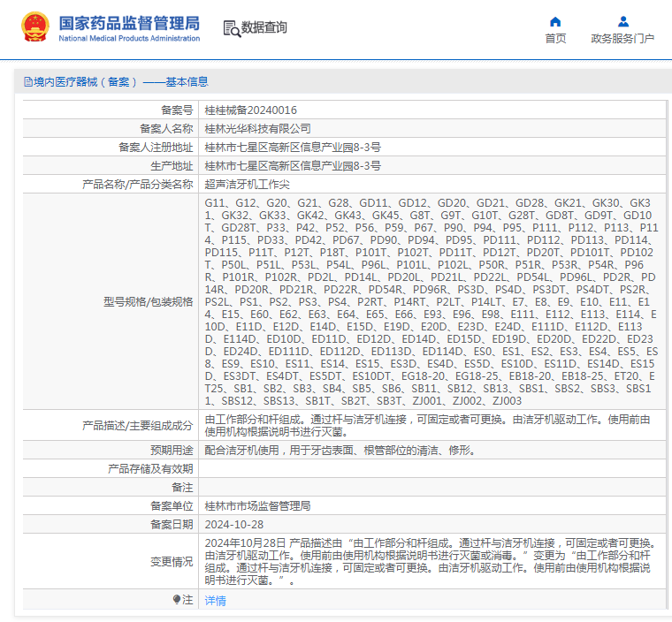Go to 首页 text link

(x=555, y=39)
